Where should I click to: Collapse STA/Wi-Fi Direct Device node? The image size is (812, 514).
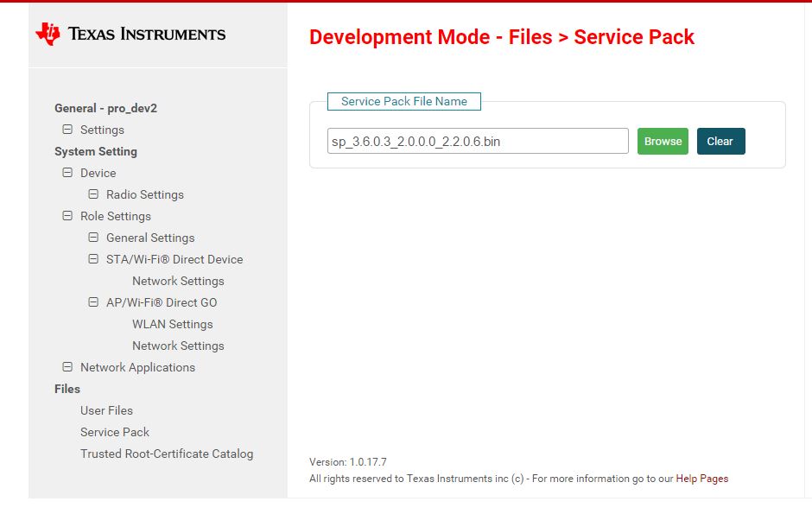click(93, 259)
